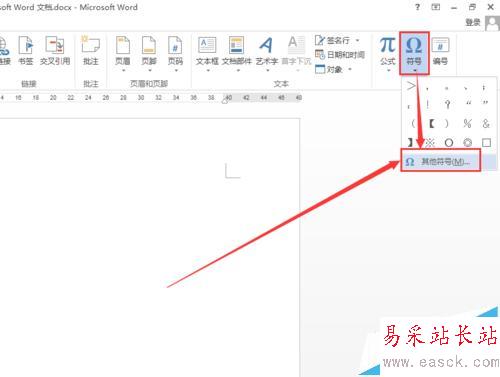Viewport: 500px width, 377px height.
Task: Insert 日期和时间 date and time
Action: pos(340,54)
